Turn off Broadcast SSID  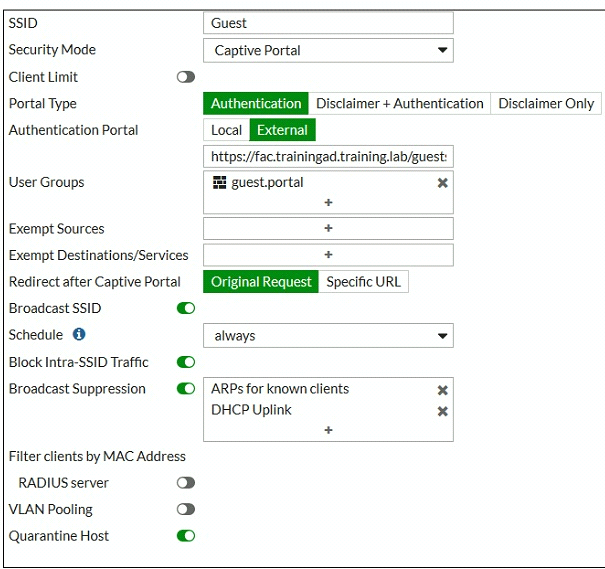pos(186,308)
